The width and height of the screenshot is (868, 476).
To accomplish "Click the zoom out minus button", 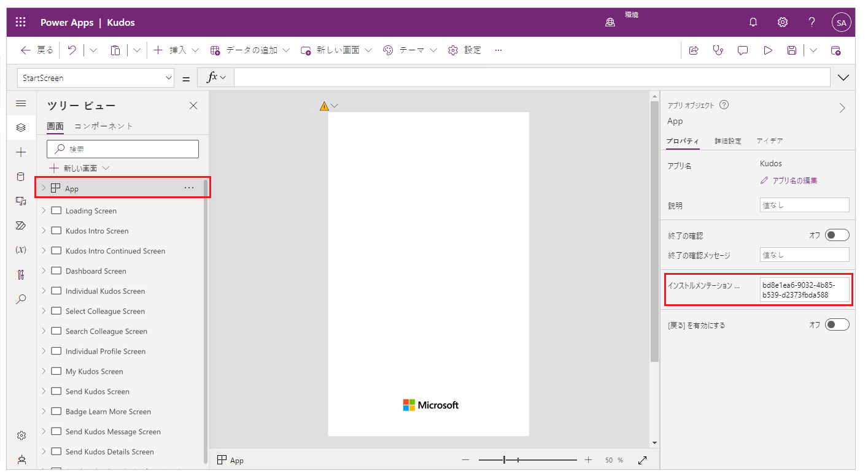I will (x=465, y=460).
